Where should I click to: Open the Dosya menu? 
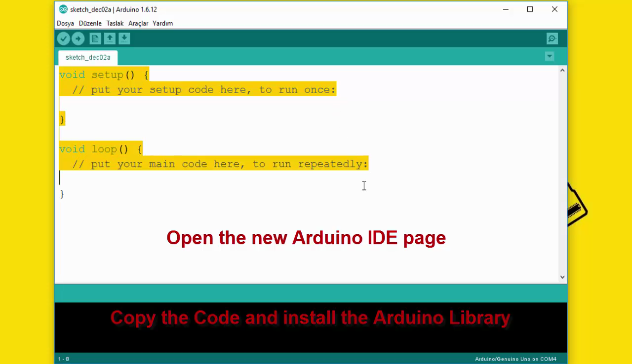tap(65, 23)
